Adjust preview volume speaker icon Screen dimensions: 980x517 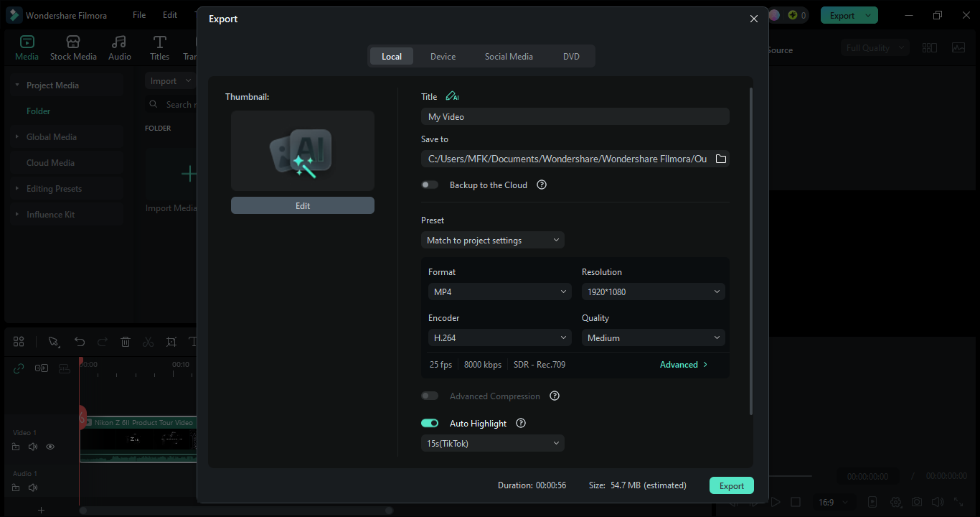(x=938, y=502)
